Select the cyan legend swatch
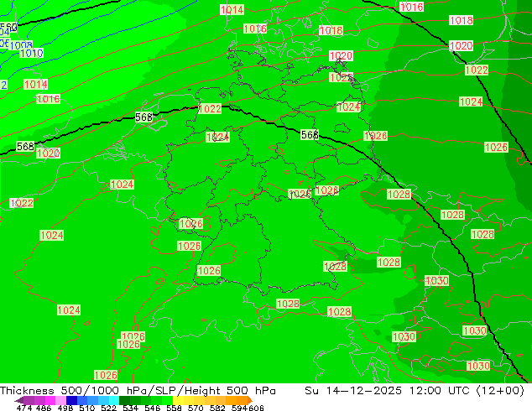This screenshot has width=532, height=411. (x=114, y=400)
